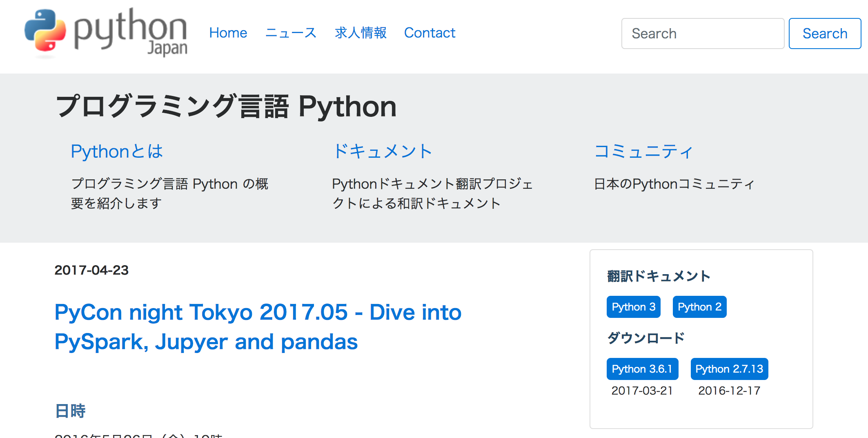Open the Home navigation link

(228, 33)
